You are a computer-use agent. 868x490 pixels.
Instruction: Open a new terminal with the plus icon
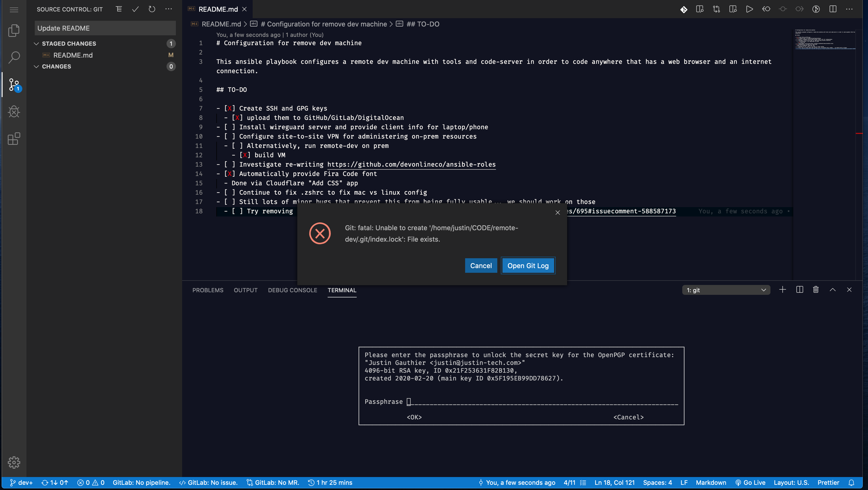point(783,289)
